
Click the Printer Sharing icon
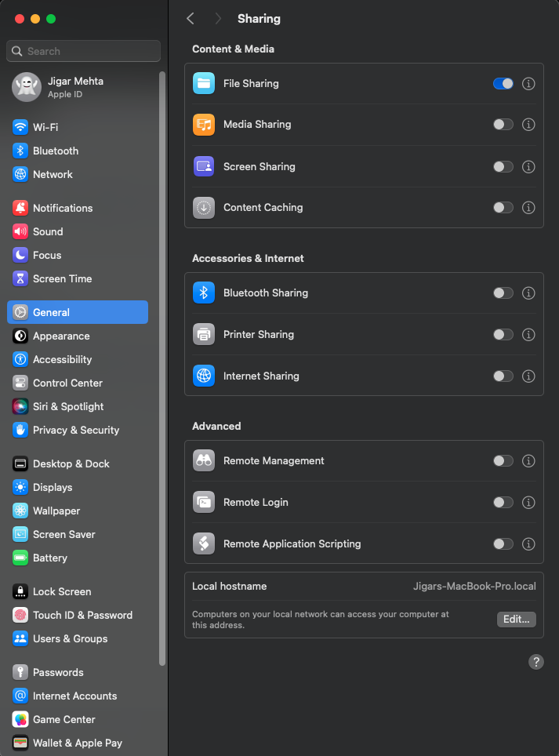point(204,334)
